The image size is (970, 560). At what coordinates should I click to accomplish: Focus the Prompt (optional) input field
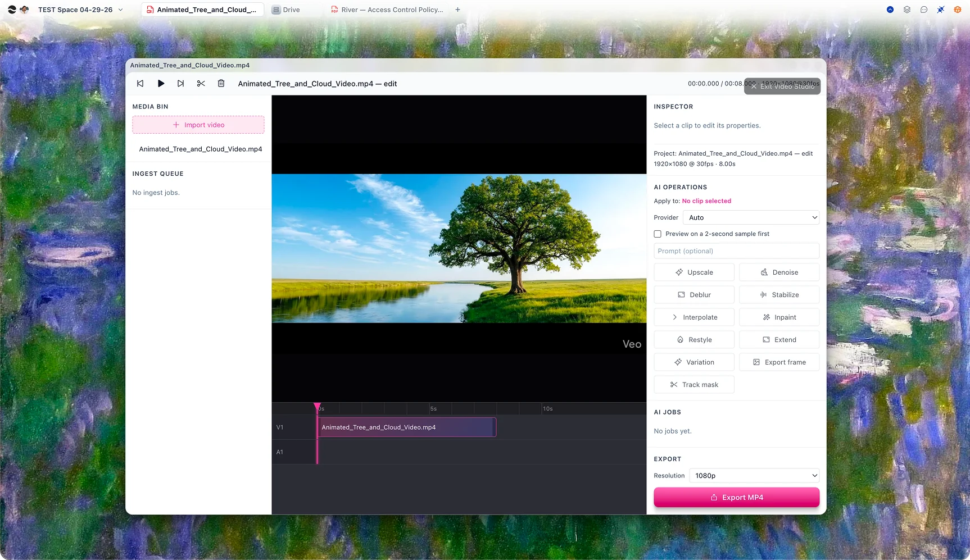coord(737,251)
